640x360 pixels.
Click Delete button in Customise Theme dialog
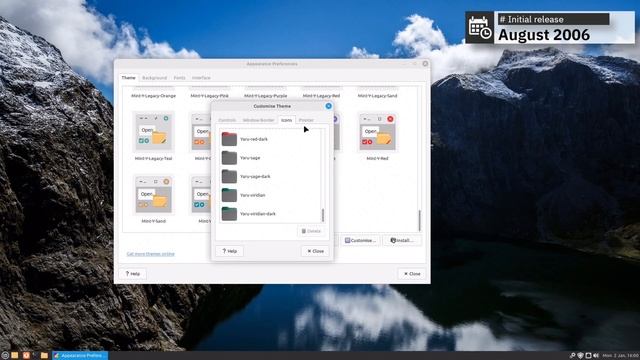(x=311, y=231)
